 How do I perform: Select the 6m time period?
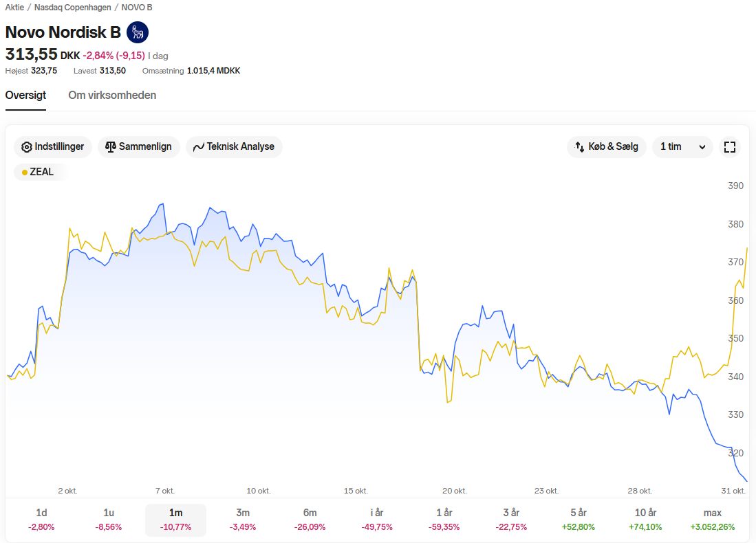click(x=310, y=520)
